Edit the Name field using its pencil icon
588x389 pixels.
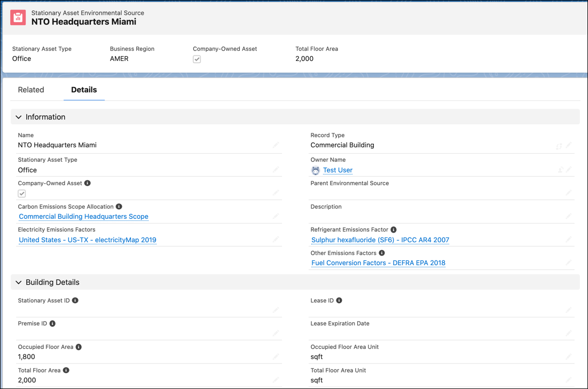point(276,145)
